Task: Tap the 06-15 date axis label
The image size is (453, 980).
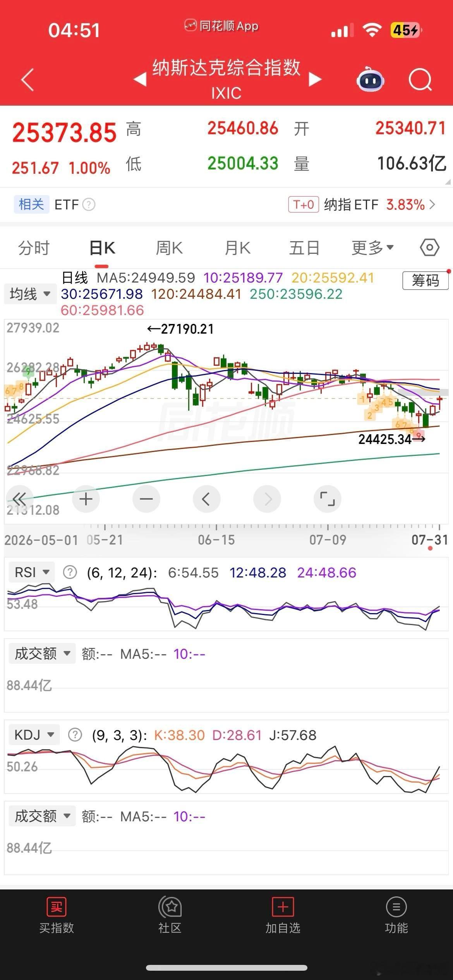Action: point(216,540)
